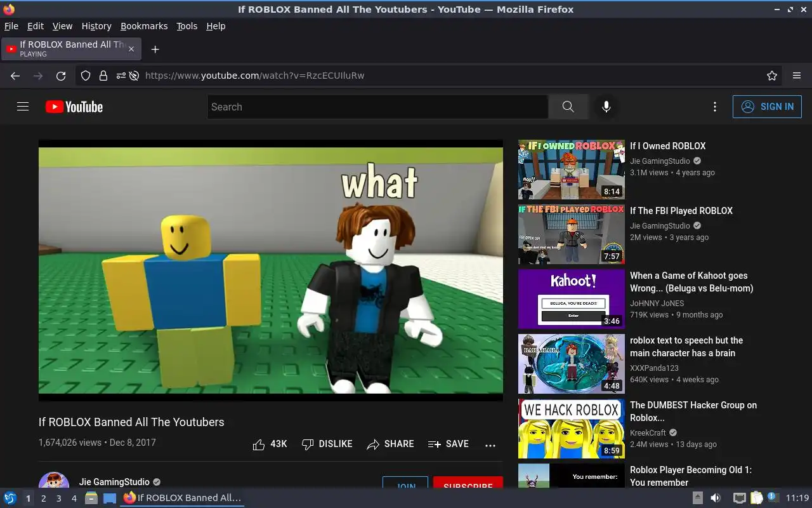
Task: Open the volume speaker tray icon
Action: pos(716,498)
